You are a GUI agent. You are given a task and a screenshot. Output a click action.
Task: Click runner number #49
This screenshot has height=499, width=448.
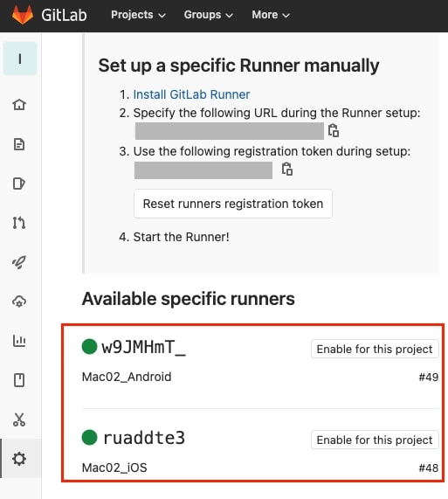pos(429,378)
